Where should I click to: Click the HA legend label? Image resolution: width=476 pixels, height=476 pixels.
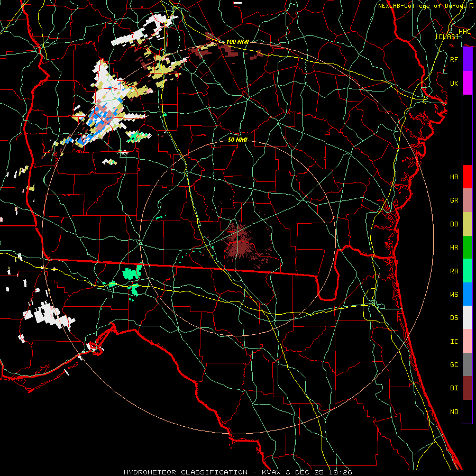click(x=454, y=177)
